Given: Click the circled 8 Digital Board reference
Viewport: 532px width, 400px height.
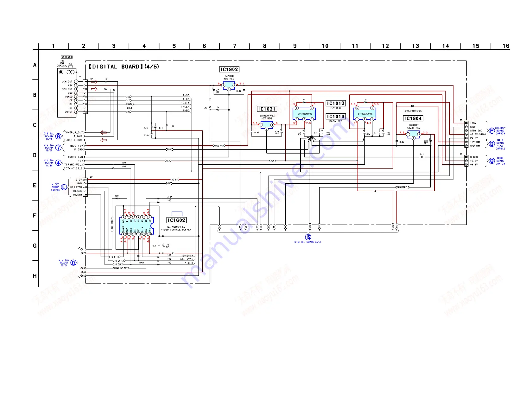Looking at the screenshot, I should pyautogui.click(x=58, y=137).
